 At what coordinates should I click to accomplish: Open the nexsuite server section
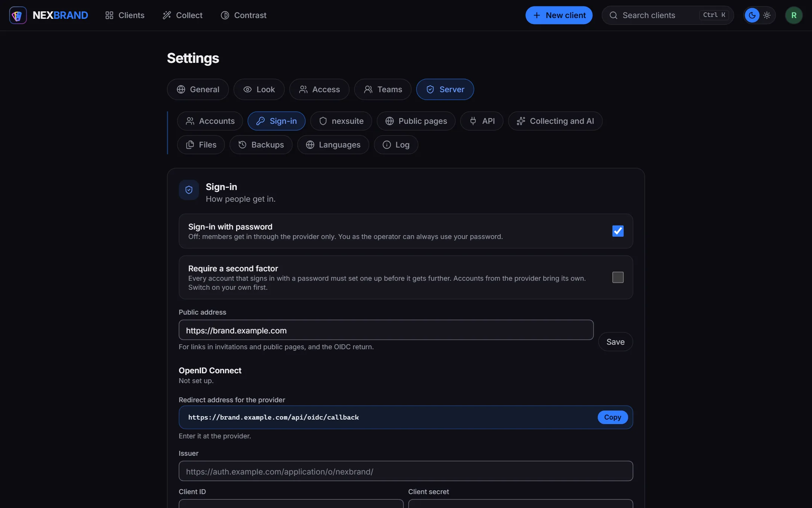point(341,121)
